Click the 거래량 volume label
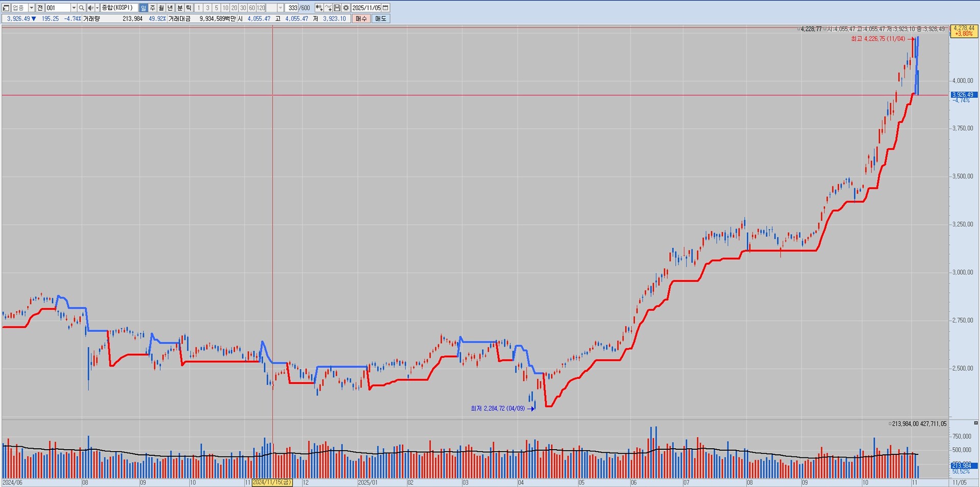This screenshot has height=487, width=980. click(x=92, y=18)
